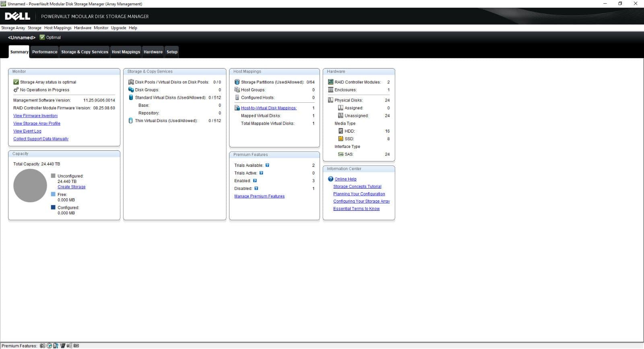Click the blue Configured capacity legend swatch
The width and height of the screenshot is (644, 349).
(x=53, y=208)
